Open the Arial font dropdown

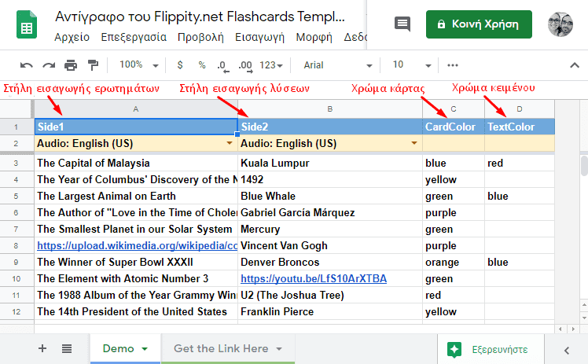coord(337,65)
